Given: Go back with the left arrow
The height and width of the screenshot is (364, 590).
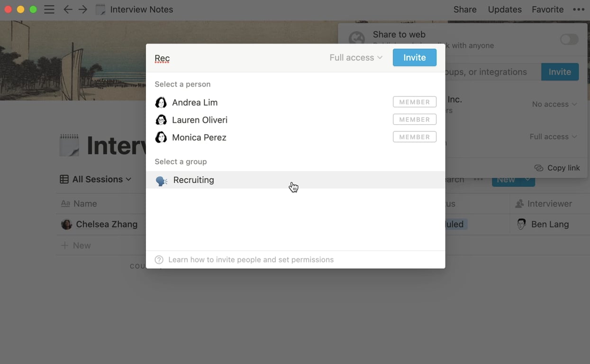Looking at the screenshot, I should (x=68, y=9).
